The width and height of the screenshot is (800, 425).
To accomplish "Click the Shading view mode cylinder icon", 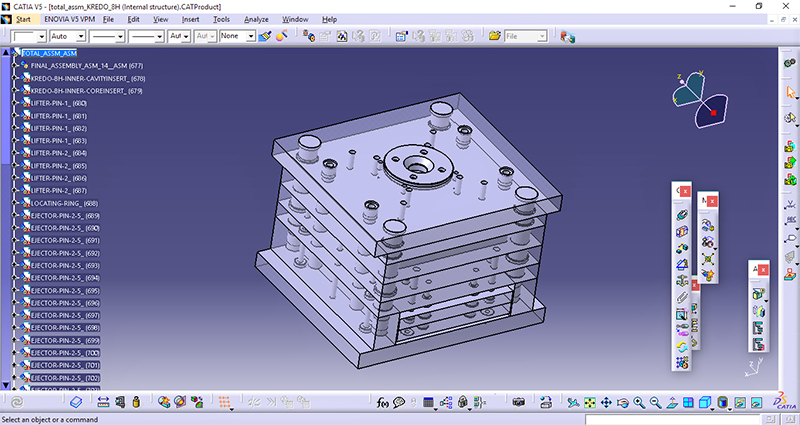I will click(x=722, y=403).
